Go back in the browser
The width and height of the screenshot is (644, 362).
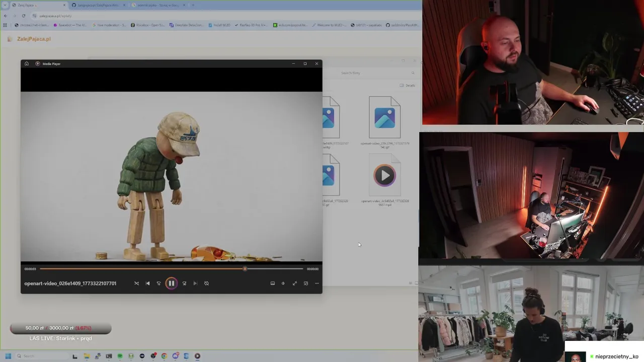click(6, 16)
